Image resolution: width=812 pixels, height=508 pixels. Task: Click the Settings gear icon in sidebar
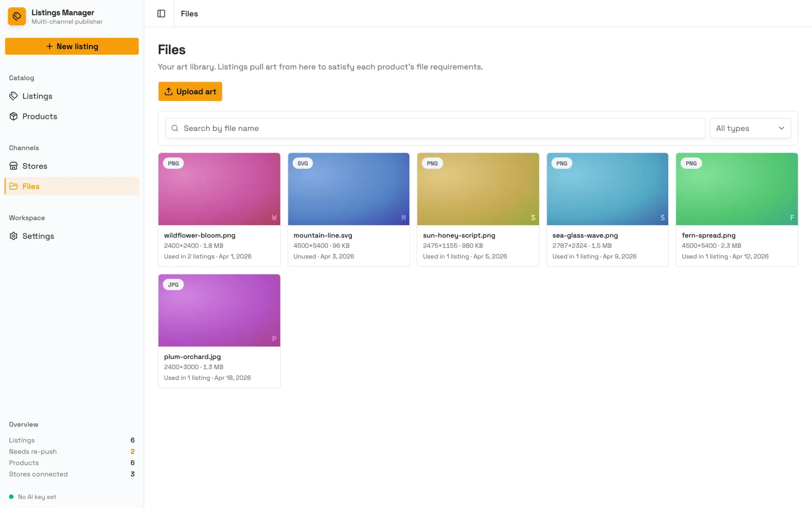tap(14, 236)
